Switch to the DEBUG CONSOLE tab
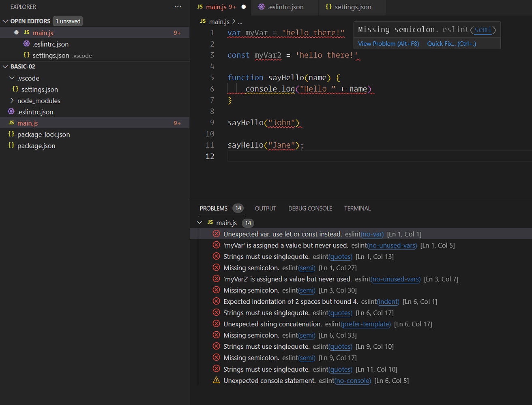532x405 pixels. point(310,208)
